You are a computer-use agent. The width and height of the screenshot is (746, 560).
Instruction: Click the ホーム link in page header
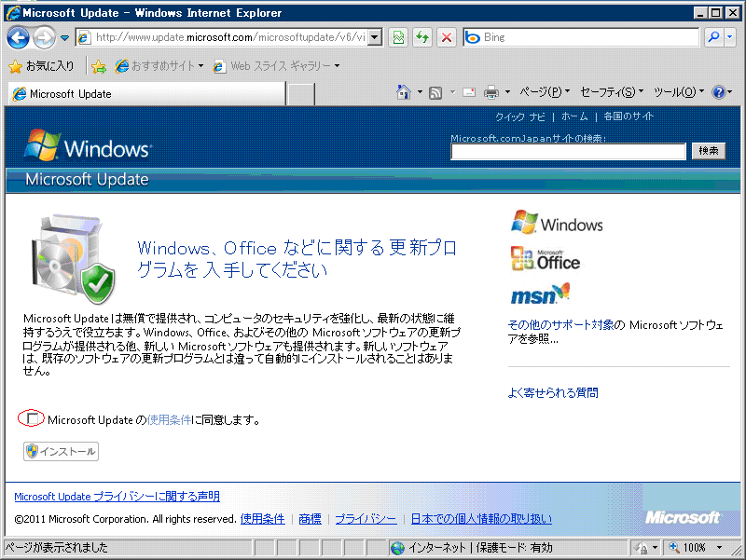tap(574, 116)
